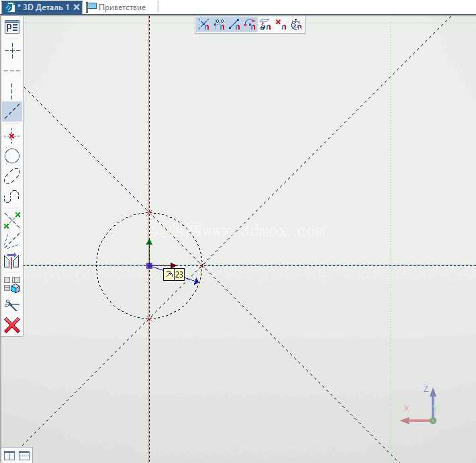Click the Z axis of orientation triad

click(433, 403)
